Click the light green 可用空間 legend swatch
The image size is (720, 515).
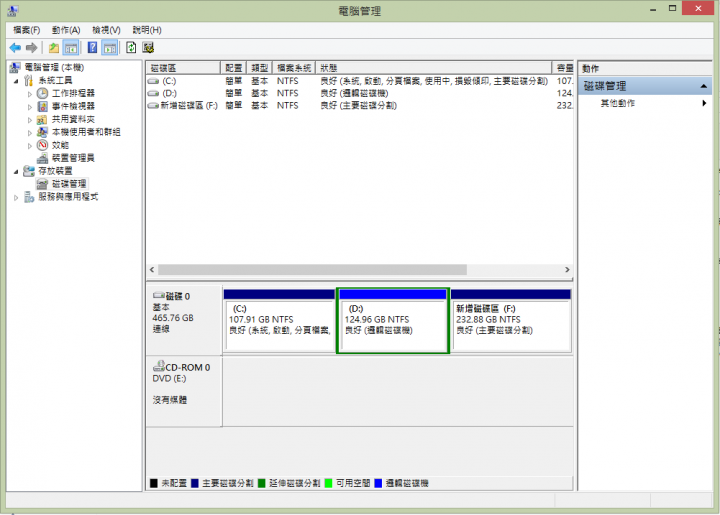(x=328, y=483)
